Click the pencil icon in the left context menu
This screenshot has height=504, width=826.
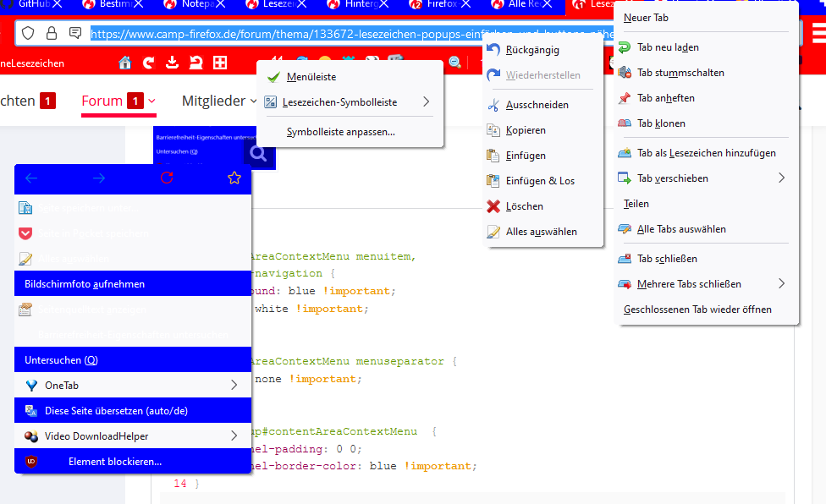click(25, 258)
